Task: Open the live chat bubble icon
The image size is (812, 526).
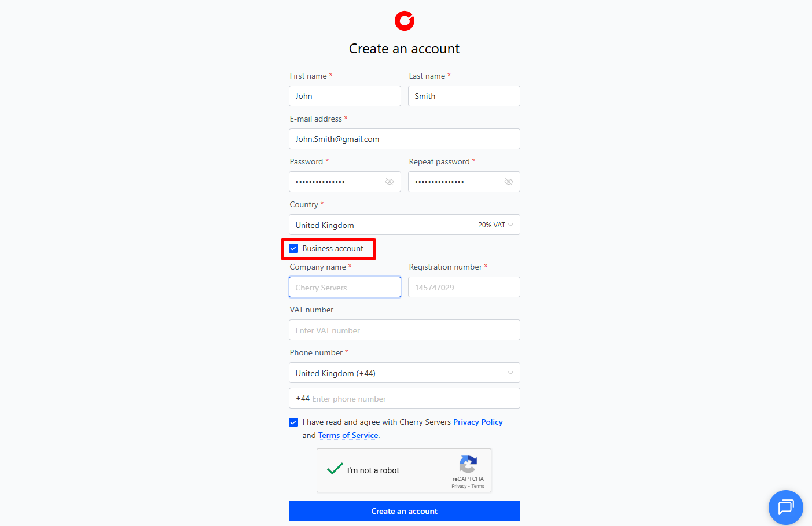Action: pos(785,507)
